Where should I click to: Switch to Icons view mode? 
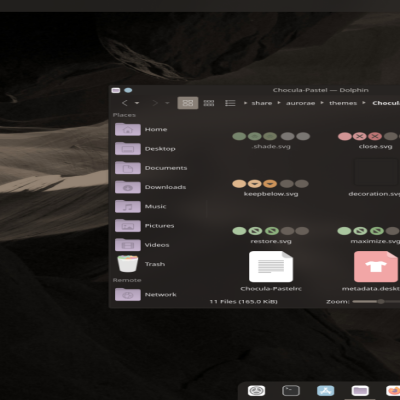[188, 103]
